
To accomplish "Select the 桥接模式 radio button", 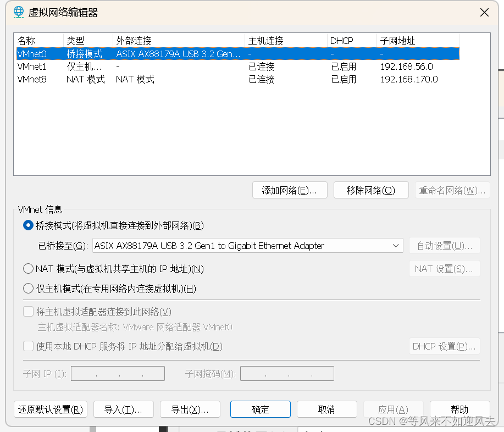I will coord(28,225).
